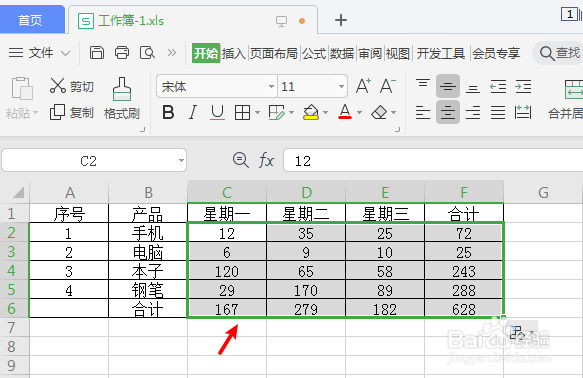Viewport: 583px width, 378px height.
Task: Toggle Italic formatting
Action: 193,112
